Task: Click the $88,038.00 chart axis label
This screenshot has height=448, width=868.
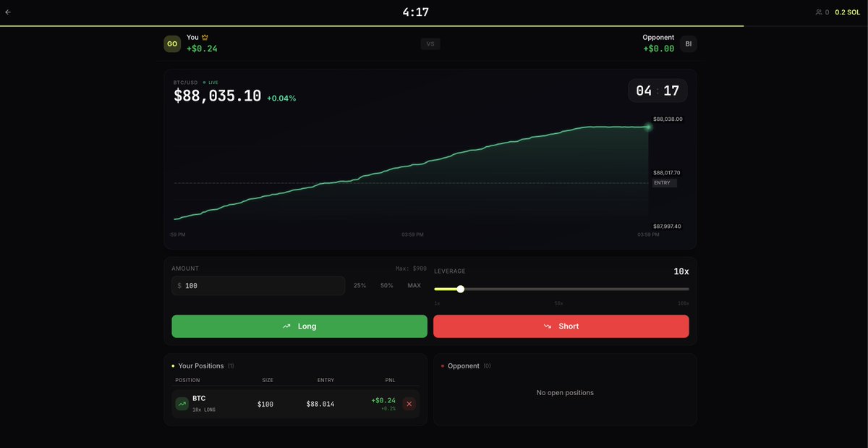Action: point(668,119)
